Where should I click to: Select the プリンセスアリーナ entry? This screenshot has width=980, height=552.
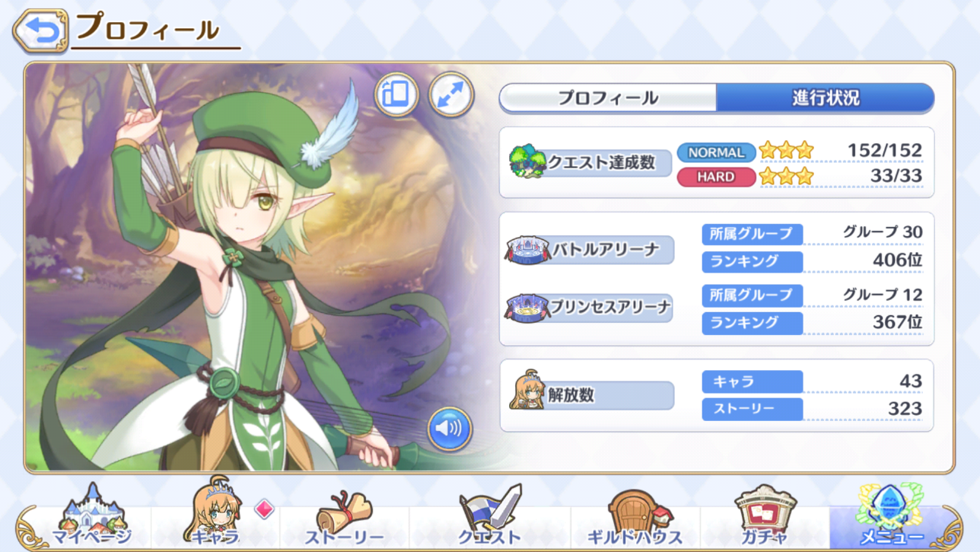coord(590,308)
